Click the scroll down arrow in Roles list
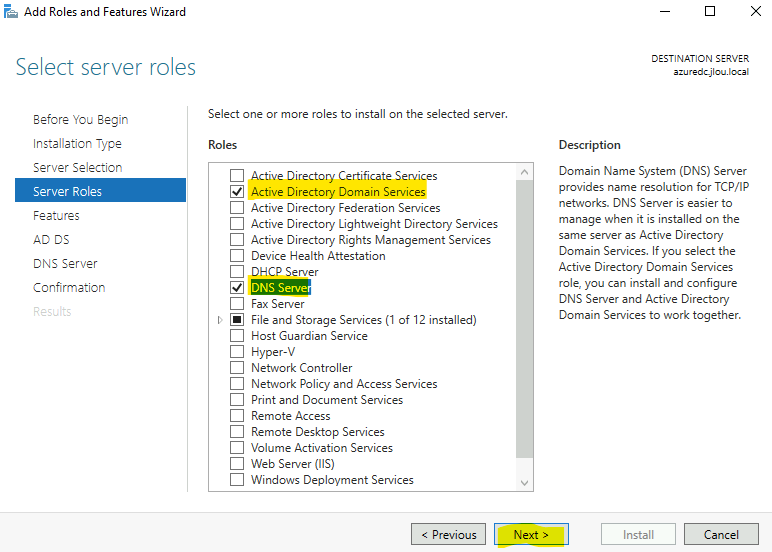The height and width of the screenshot is (552, 772). tap(524, 483)
